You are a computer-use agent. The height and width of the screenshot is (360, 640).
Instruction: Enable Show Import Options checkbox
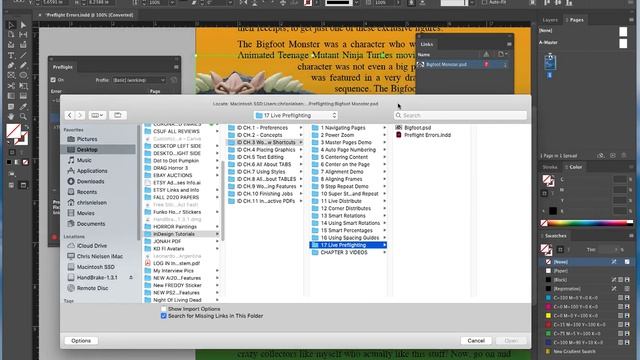tap(164, 309)
